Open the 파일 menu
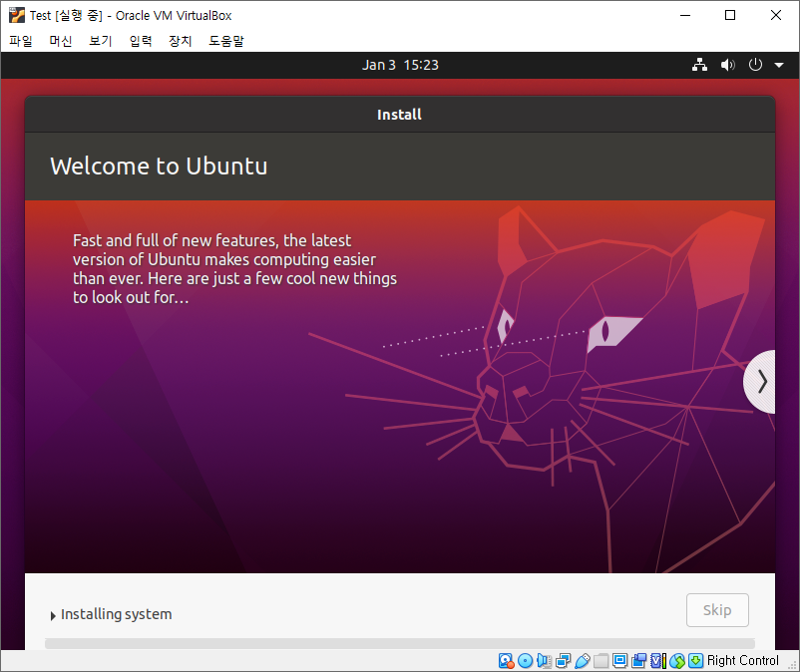 21,41
